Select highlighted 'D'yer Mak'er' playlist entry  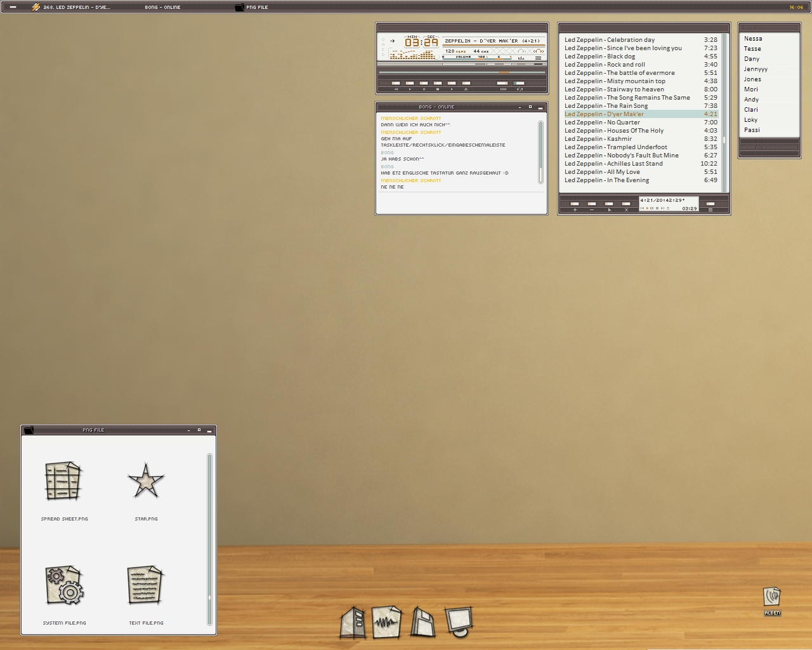tap(641, 114)
